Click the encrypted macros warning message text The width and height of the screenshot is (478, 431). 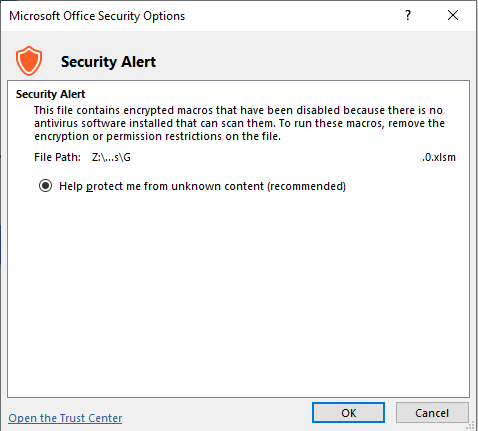click(239, 123)
